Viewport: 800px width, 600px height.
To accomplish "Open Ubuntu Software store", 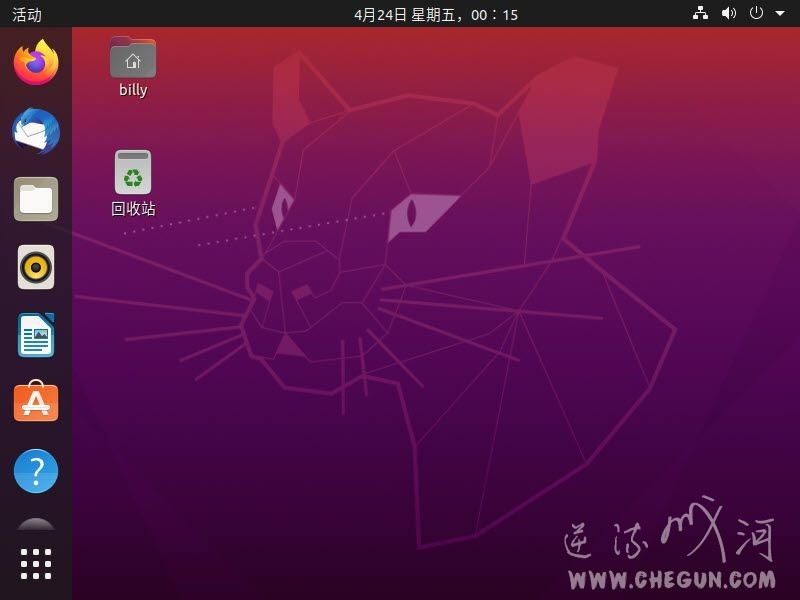I will pos(36,402).
